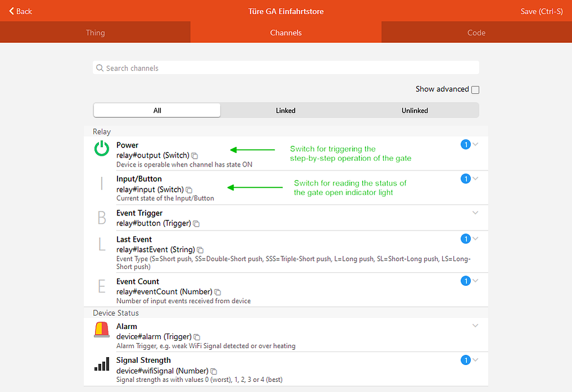Click the search magnifier icon
Image resolution: width=572 pixels, height=392 pixels.
(100, 68)
